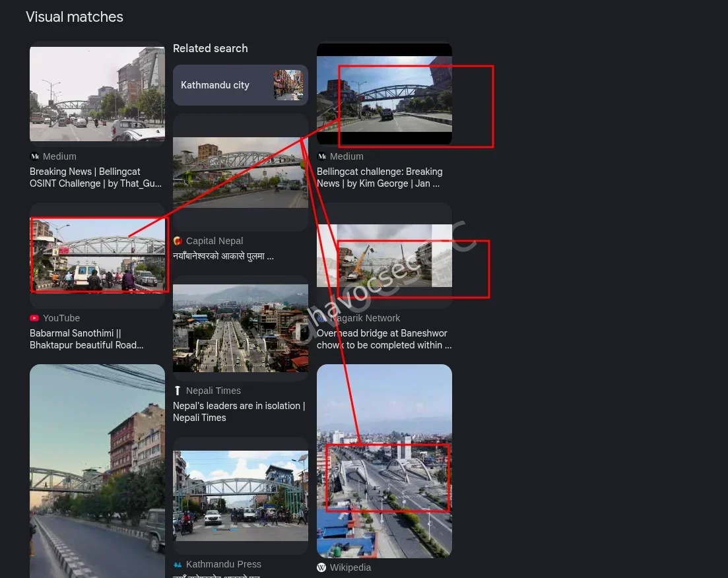Image resolution: width=728 pixels, height=578 pixels.
Task: Click the Nagarik Network source icon
Action: coord(322,318)
